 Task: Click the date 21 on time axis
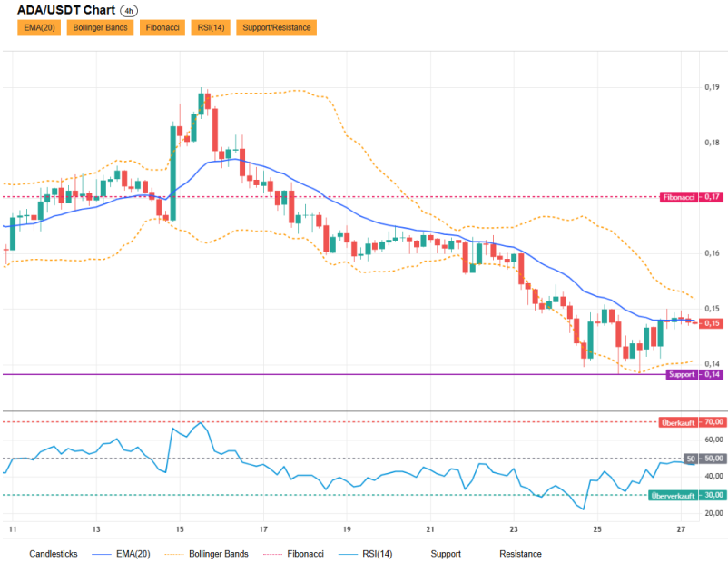point(430,529)
